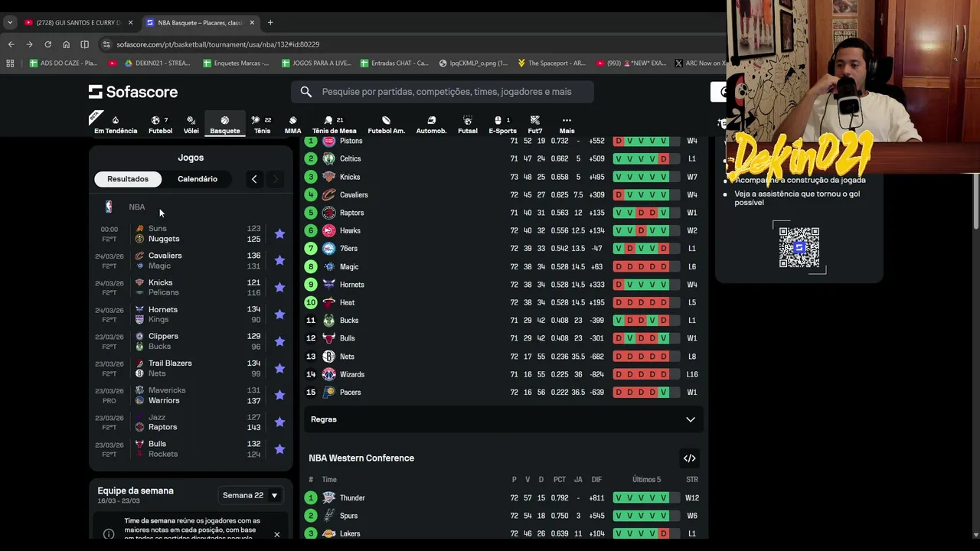Open the Thunder team in Western Conference
This screenshot has height=551, width=980.
(503, 497)
